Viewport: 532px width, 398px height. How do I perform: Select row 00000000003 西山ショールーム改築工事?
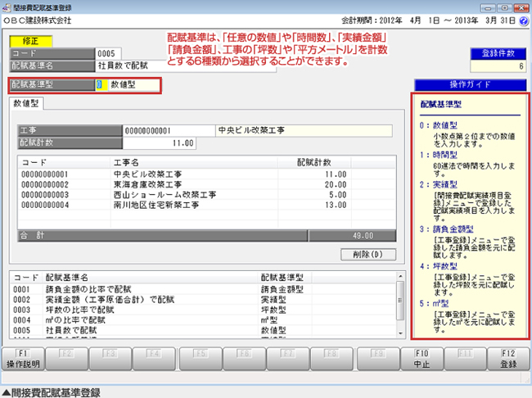(x=206, y=195)
